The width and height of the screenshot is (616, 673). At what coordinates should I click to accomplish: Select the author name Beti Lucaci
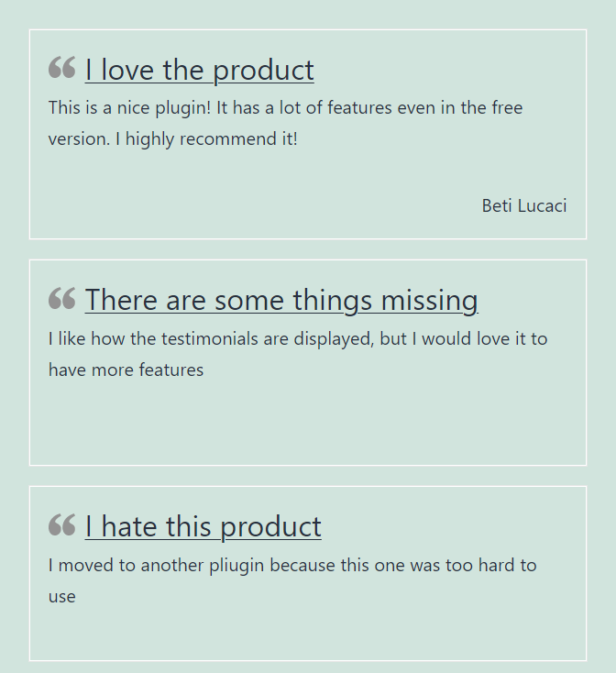(x=524, y=206)
